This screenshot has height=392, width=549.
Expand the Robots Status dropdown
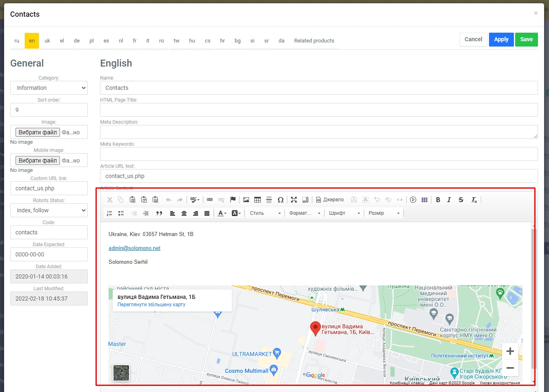(x=49, y=210)
